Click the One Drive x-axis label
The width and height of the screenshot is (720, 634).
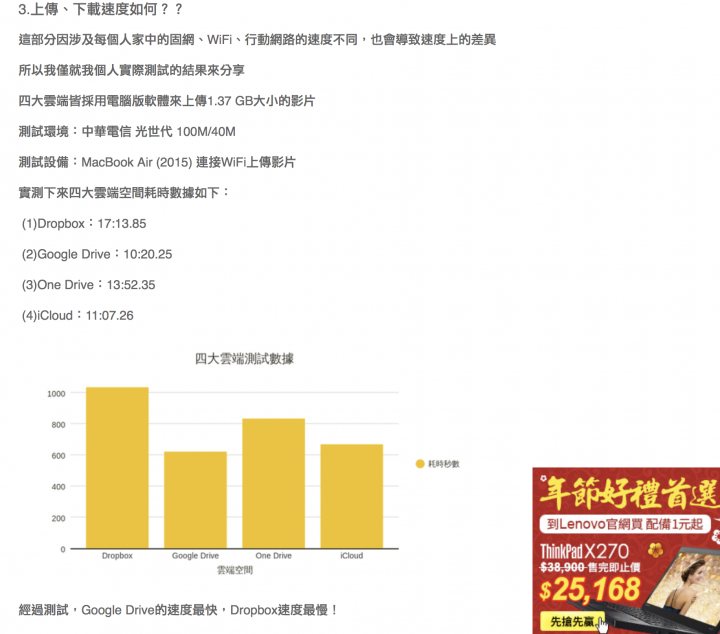point(274,555)
